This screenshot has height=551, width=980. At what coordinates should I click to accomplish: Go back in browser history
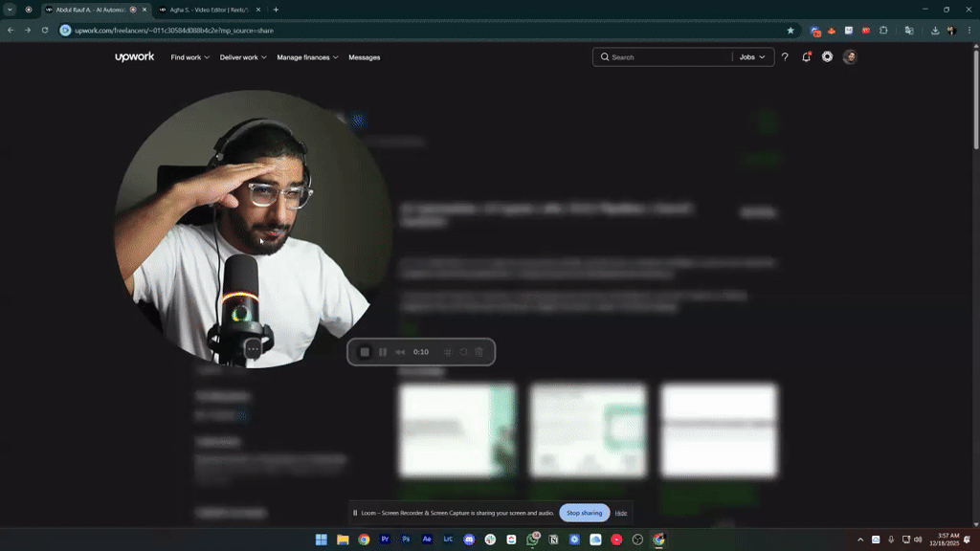pos(11,30)
